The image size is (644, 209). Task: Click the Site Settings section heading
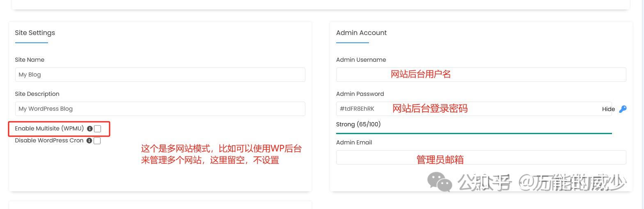point(35,33)
